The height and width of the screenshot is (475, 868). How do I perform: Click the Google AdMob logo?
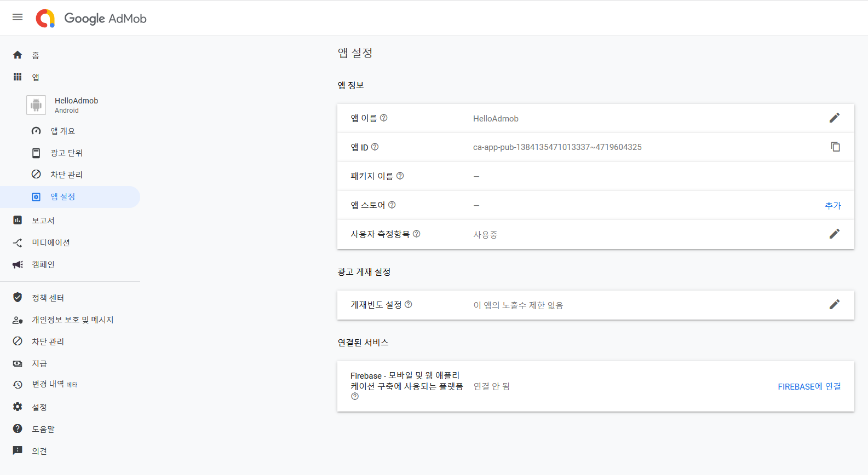[91, 18]
